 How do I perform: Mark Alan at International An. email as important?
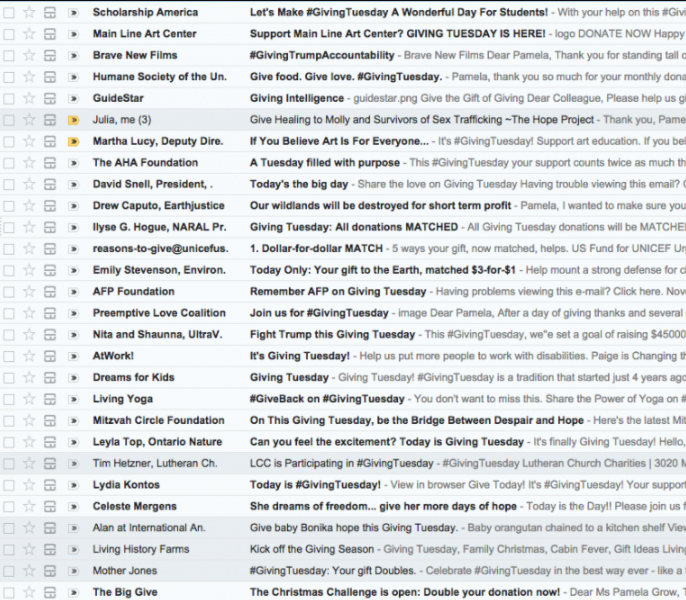(x=74, y=528)
